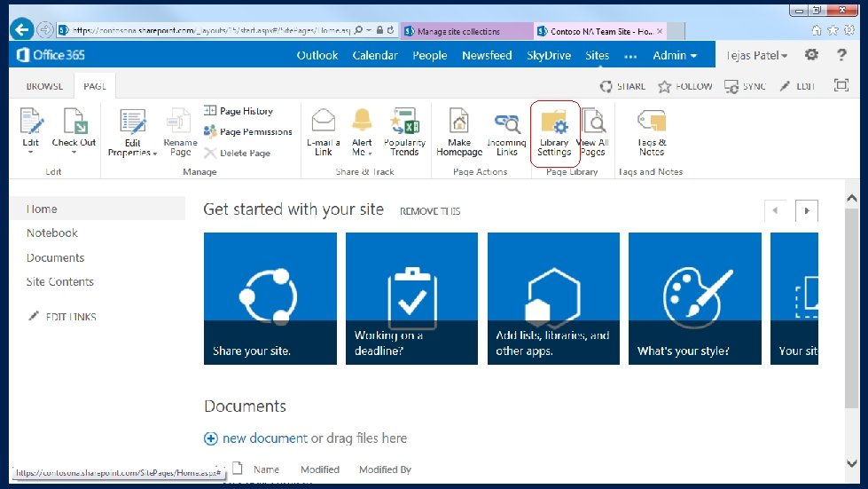Click the Office 365 logo
The image size is (868, 489).
click(51, 55)
